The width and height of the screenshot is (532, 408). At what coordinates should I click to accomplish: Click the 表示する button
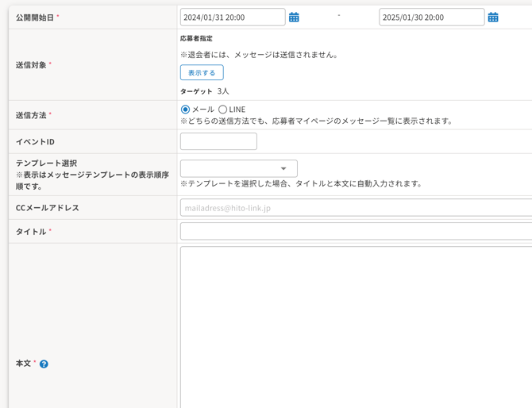202,72
